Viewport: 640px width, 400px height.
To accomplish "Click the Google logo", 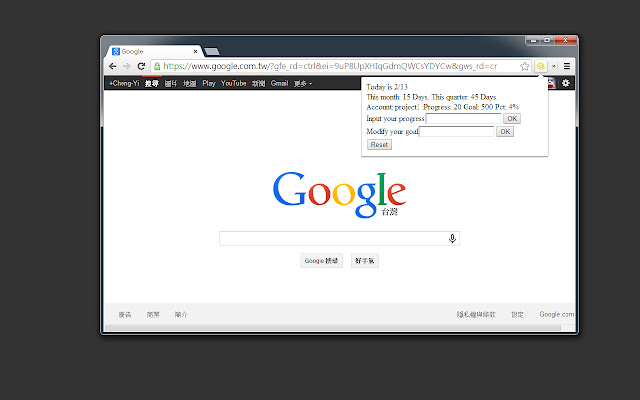I will point(340,195).
